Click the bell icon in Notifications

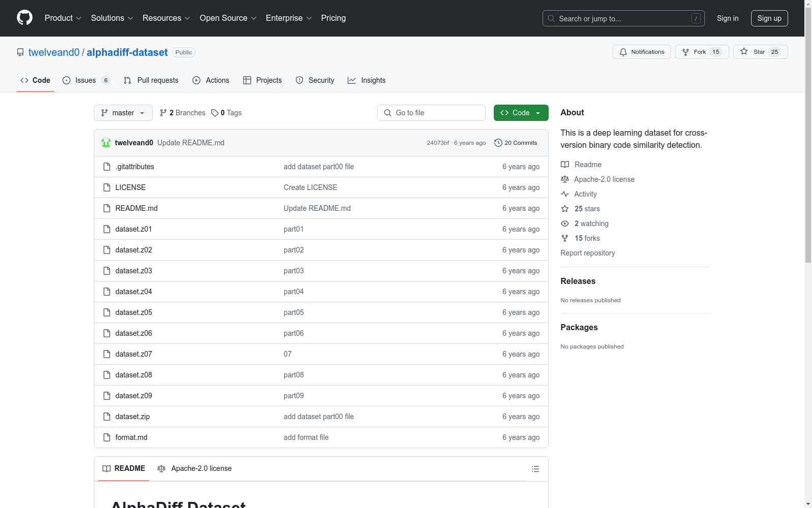623,52
